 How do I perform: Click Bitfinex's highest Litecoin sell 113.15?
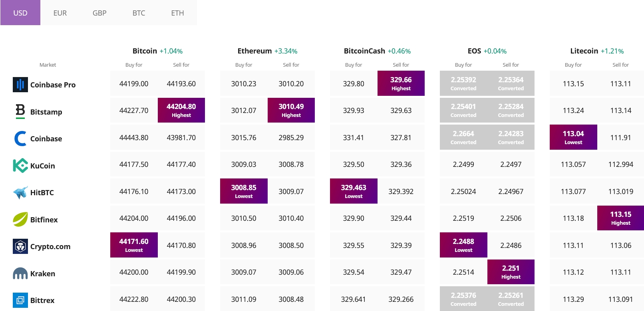(621, 218)
